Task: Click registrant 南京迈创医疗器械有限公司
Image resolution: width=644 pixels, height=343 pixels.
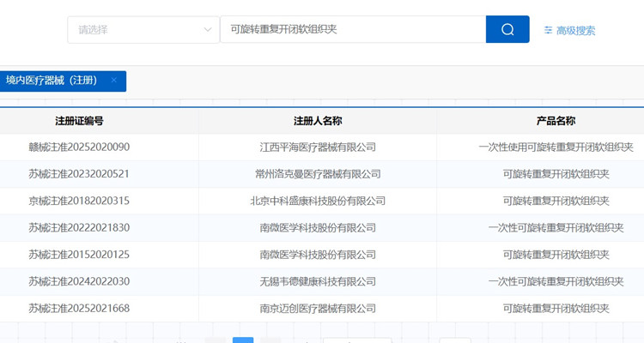Action: [318, 308]
